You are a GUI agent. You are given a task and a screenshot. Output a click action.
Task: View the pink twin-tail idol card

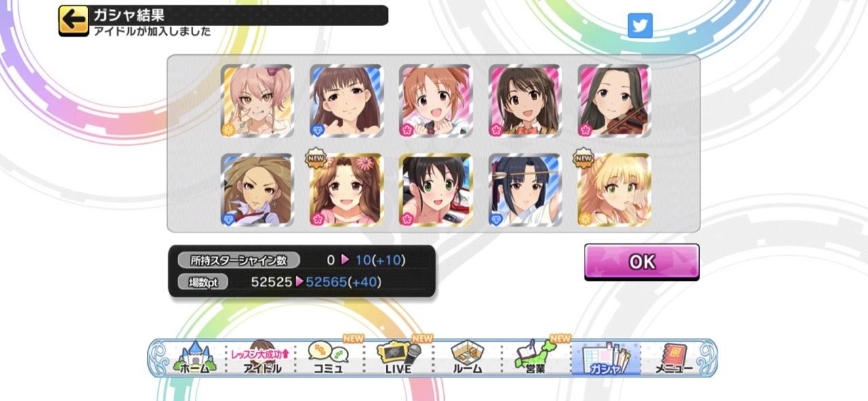click(258, 101)
